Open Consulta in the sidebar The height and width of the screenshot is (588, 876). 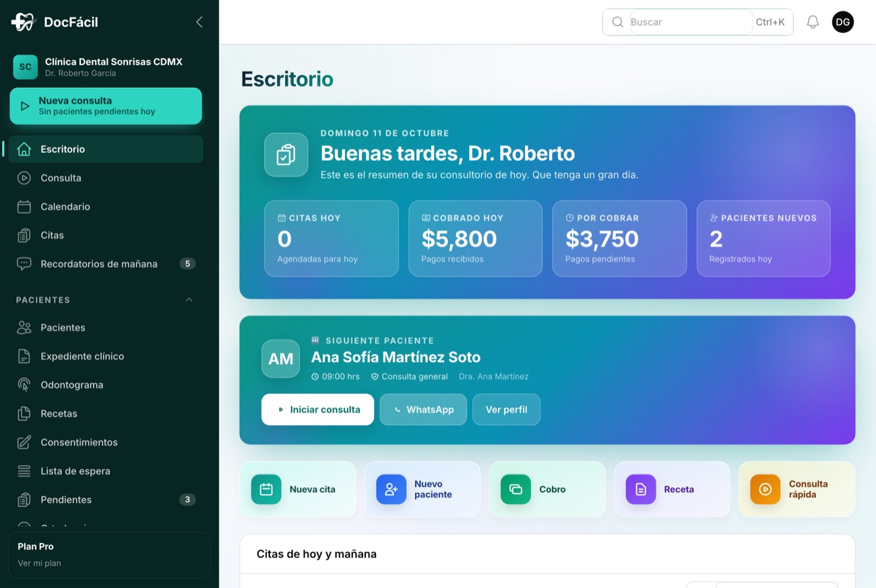coord(106,178)
